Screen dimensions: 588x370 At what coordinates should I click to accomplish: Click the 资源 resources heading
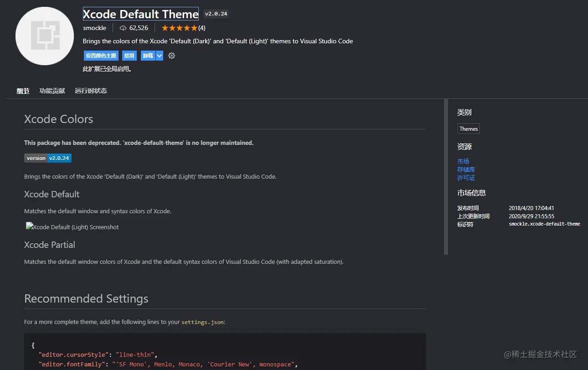464,147
